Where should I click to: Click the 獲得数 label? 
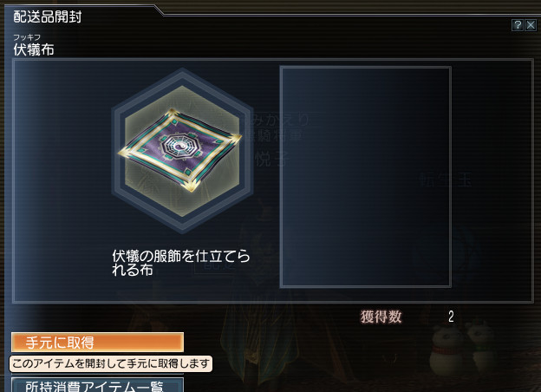pyautogui.click(x=381, y=317)
